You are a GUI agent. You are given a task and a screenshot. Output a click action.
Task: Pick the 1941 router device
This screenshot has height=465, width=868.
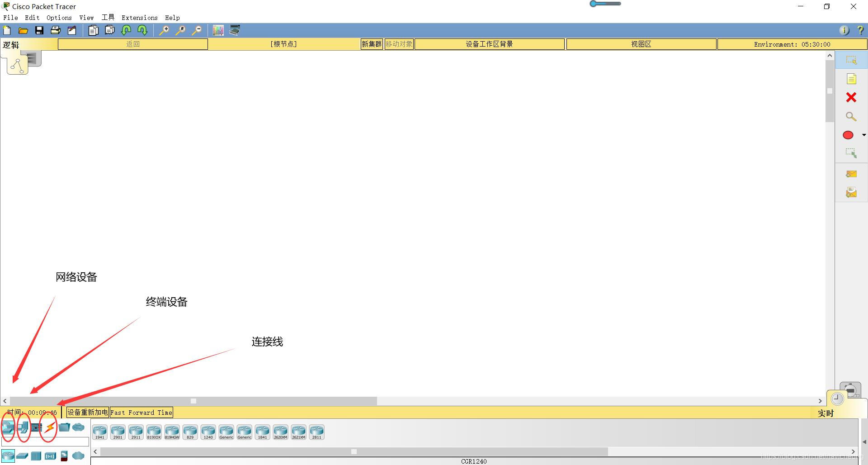click(99, 432)
